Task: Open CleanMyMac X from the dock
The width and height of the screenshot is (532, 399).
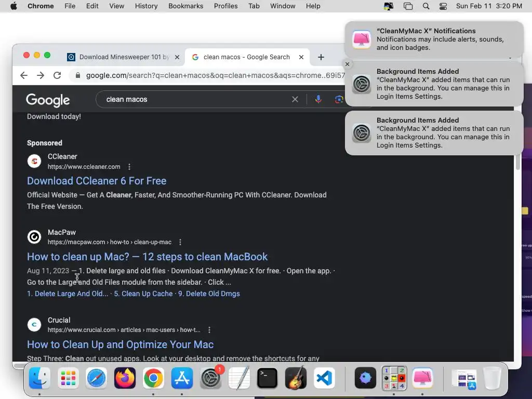Action: [422, 378]
